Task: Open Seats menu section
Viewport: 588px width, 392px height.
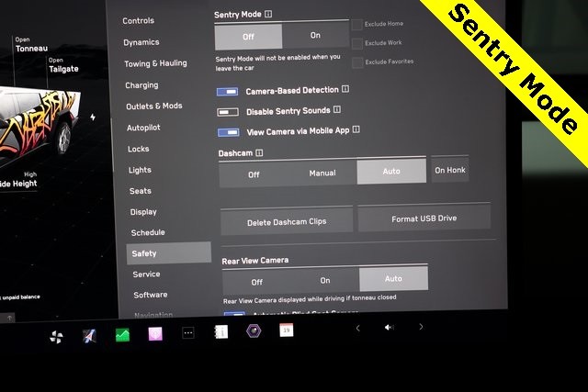Action: (141, 191)
